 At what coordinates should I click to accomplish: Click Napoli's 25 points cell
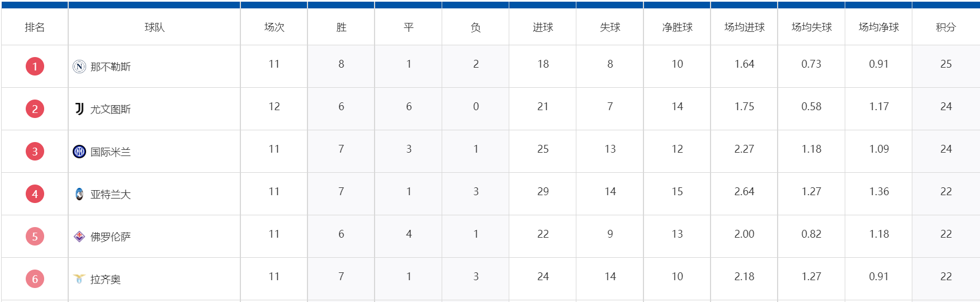[946, 64]
